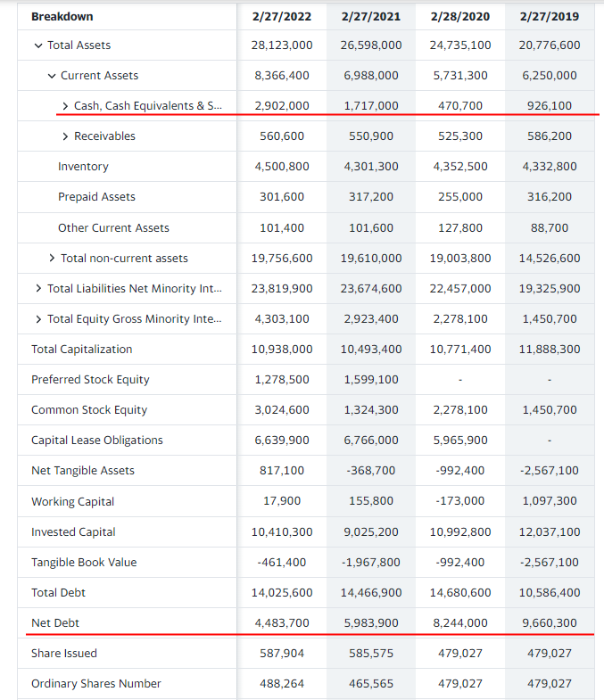Select the Total Capitalization row label
The width and height of the screenshot is (604, 700).
tap(81, 350)
